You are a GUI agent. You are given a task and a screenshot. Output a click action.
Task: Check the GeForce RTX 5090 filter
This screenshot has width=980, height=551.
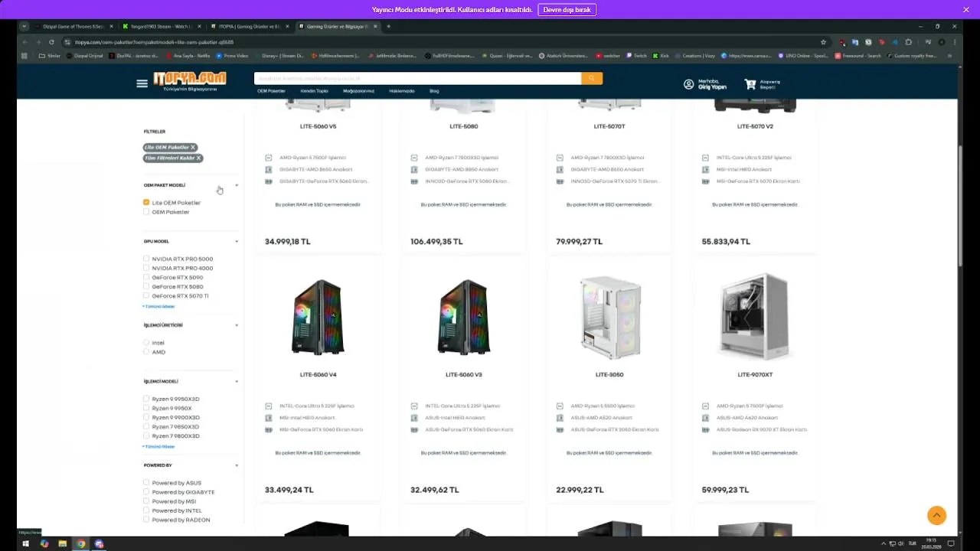[146, 278]
